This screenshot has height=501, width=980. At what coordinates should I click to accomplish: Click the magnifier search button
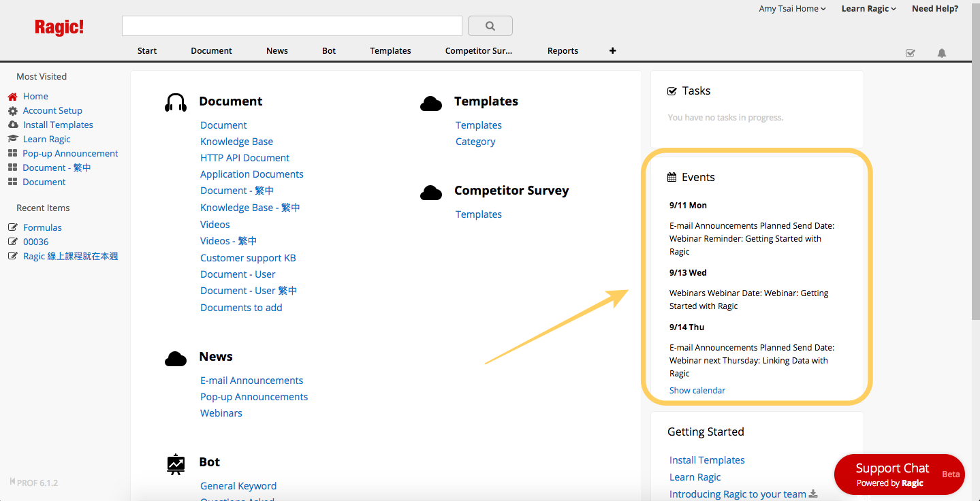490,26
